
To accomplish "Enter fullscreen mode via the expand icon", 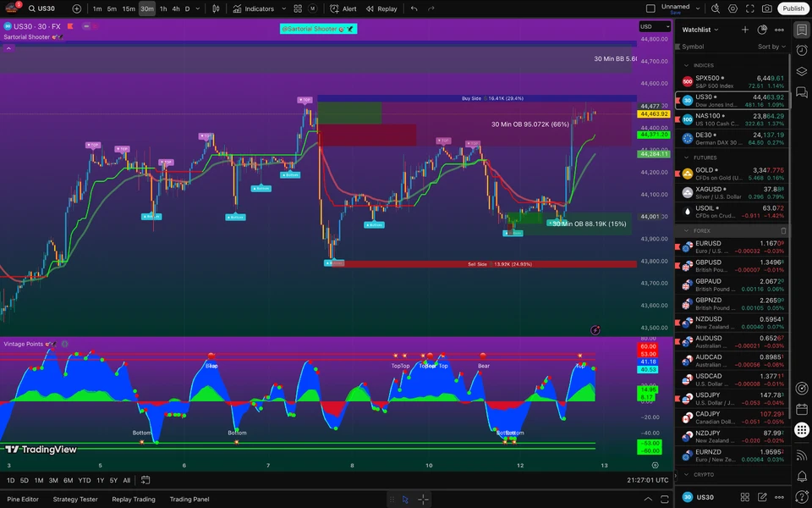I will click(750, 8).
